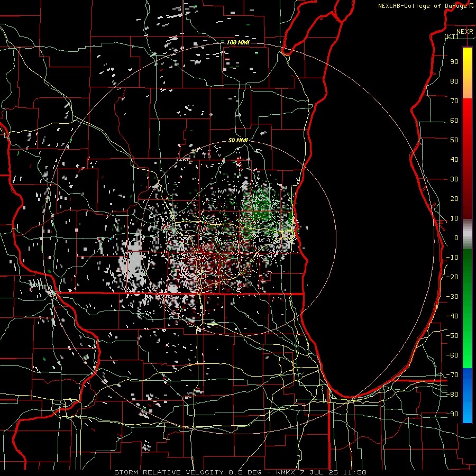The width and height of the screenshot is (476, 476).
Task: Pick the dark green segment near -20 knots
Action: 467,277
